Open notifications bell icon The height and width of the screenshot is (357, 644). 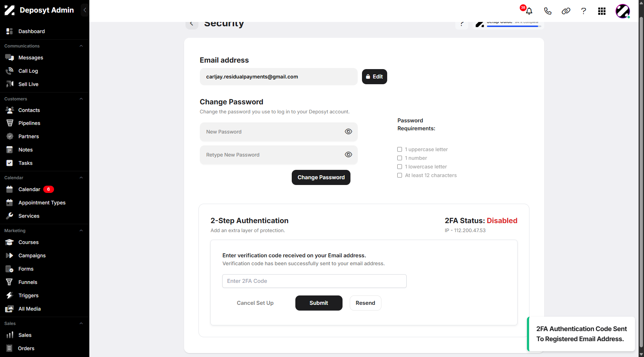coord(529,11)
